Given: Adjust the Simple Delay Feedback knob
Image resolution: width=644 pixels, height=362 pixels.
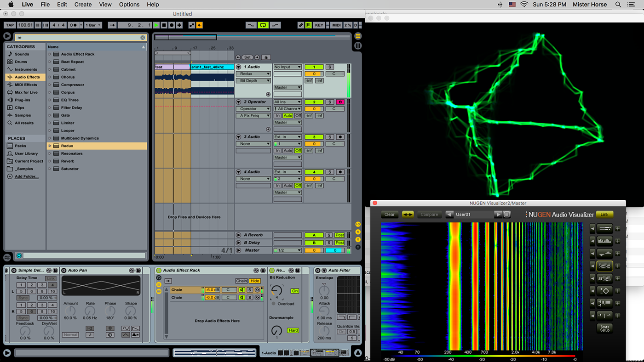Looking at the screenshot, I should click(25, 331).
